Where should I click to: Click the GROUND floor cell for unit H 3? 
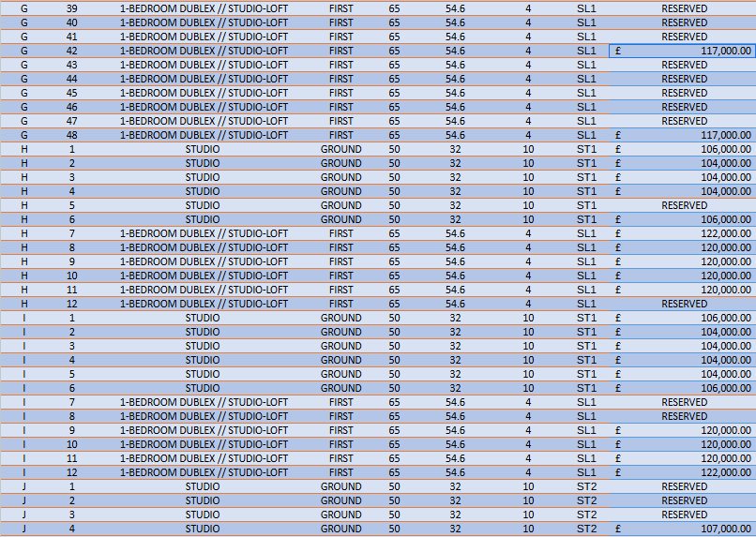coord(341,177)
